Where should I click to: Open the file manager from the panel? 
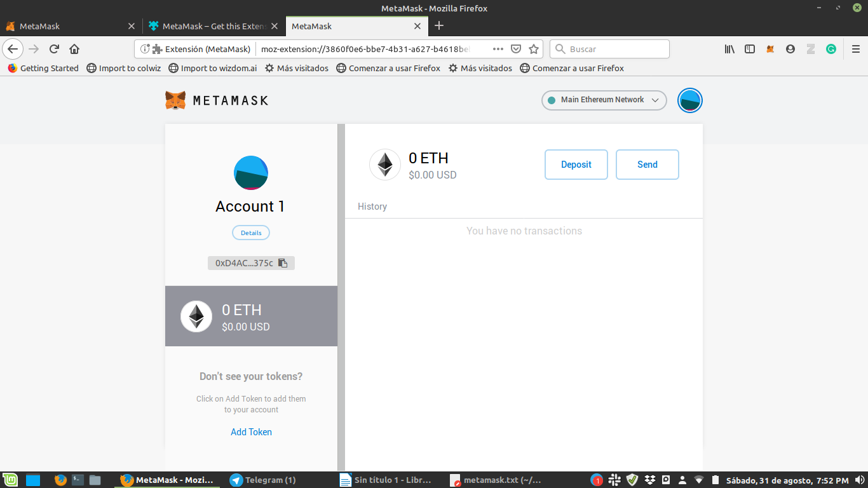[x=95, y=480]
